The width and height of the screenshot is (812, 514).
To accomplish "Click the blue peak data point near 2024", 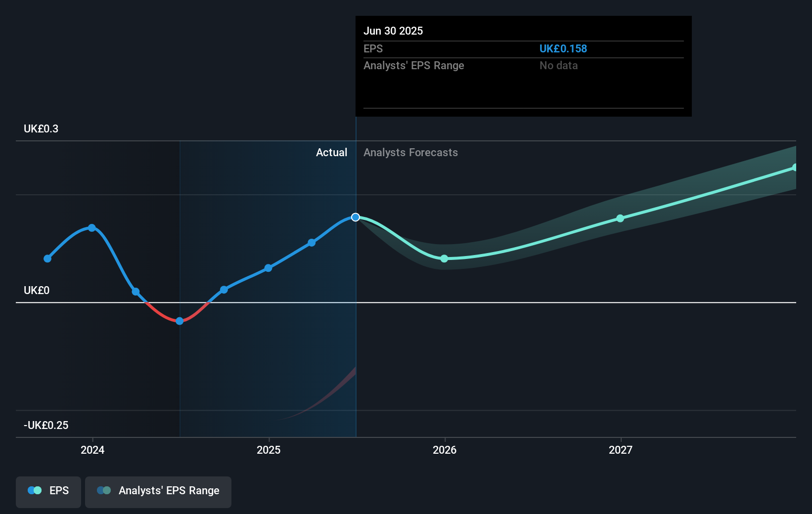I will 92,227.
